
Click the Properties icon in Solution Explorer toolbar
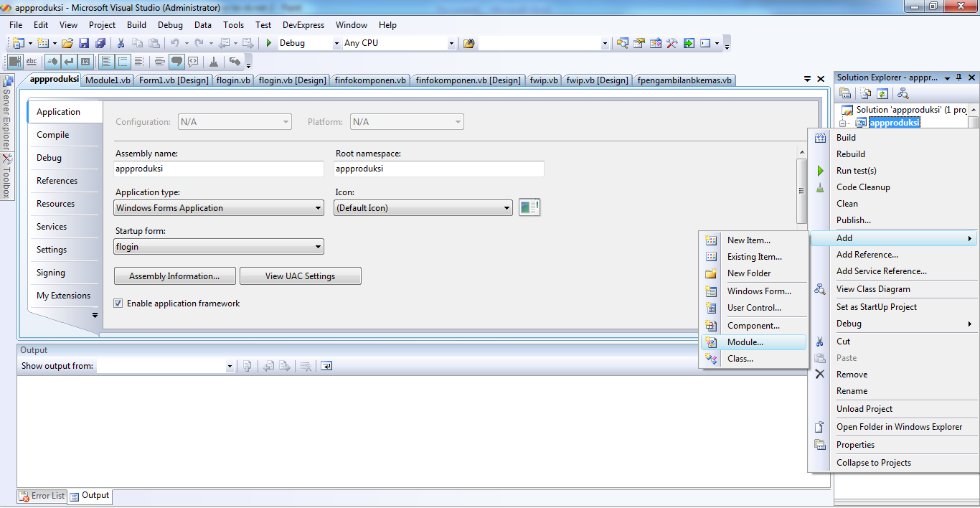click(845, 93)
